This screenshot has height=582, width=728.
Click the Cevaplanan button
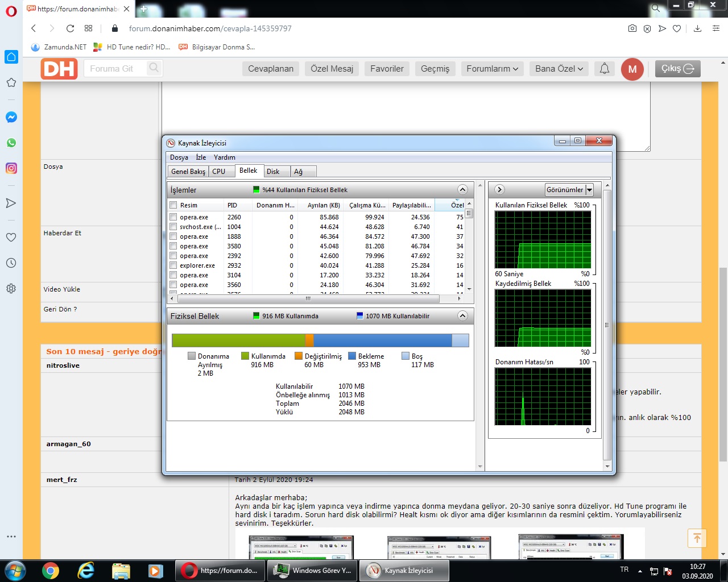271,69
